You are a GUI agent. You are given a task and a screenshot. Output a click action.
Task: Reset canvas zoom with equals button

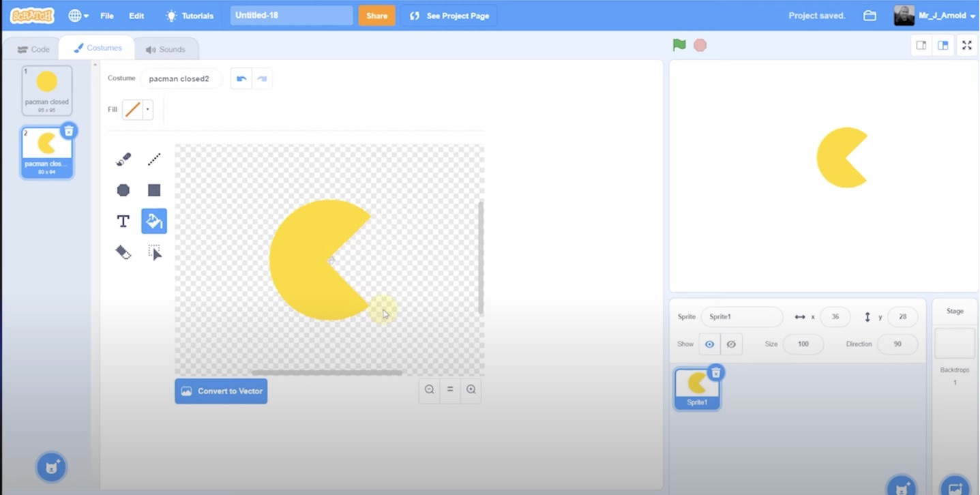click(x=450, y=389)
